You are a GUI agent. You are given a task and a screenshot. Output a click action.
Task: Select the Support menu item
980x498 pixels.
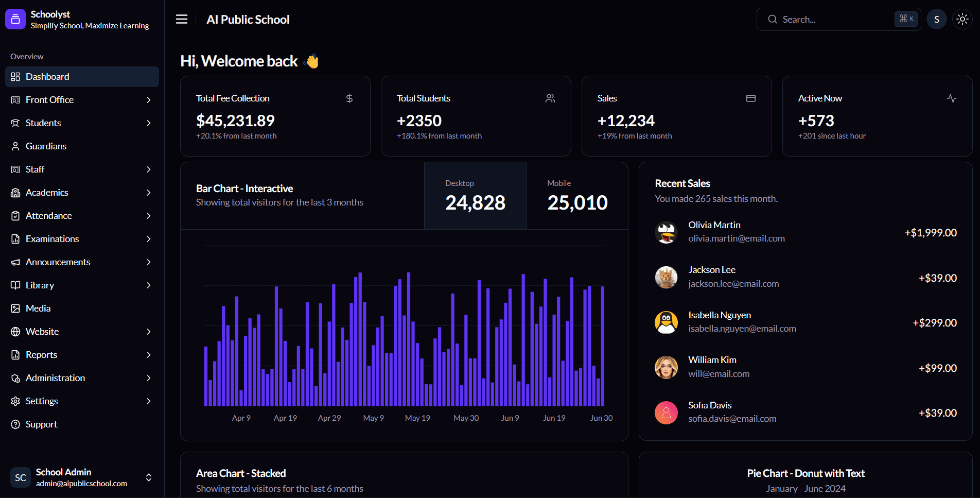click(x=41, y=424)
